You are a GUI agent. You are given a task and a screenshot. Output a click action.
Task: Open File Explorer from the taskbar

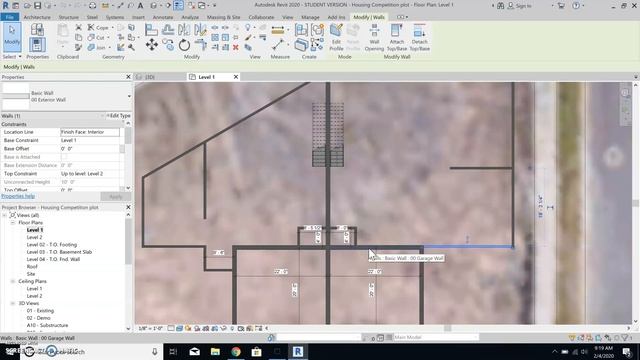click(x=215, y=351)
